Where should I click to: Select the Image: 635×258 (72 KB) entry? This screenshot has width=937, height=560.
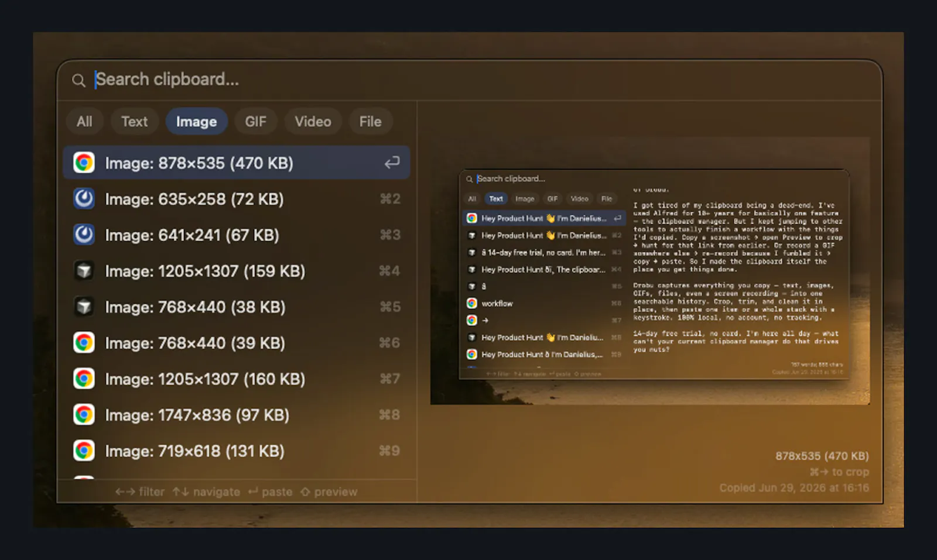click(237, 199)
